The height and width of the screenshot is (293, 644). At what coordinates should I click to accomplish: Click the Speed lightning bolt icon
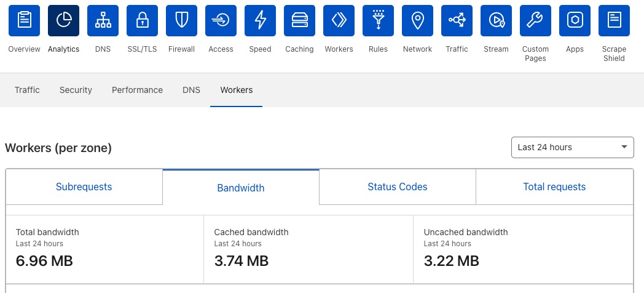pyautogui.click(x=260, y=21)
